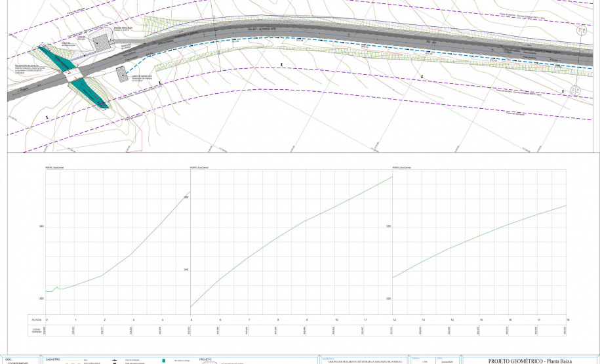
Task: Click station number 18 on the profile axis
Action: coord(567,319)
